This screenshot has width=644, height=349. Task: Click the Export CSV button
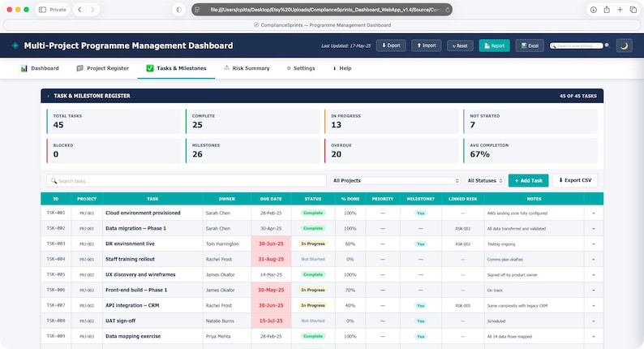pyautogui.click(x=575, y=180)
